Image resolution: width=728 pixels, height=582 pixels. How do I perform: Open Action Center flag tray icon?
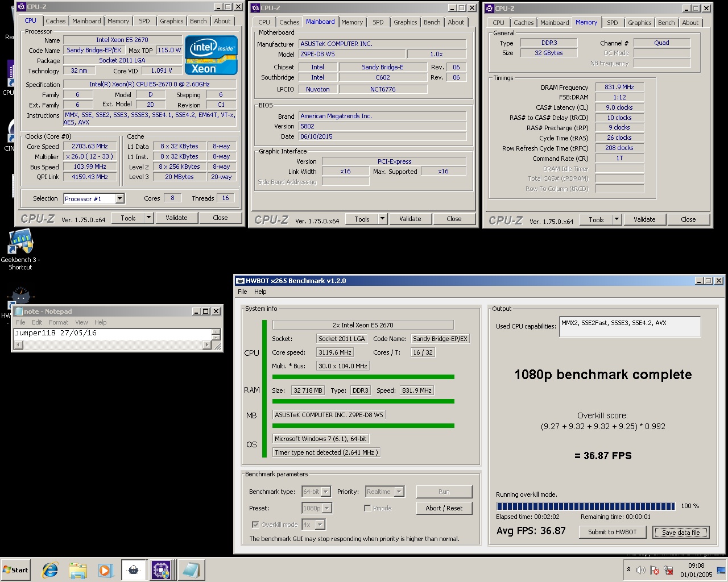point(655,570)
